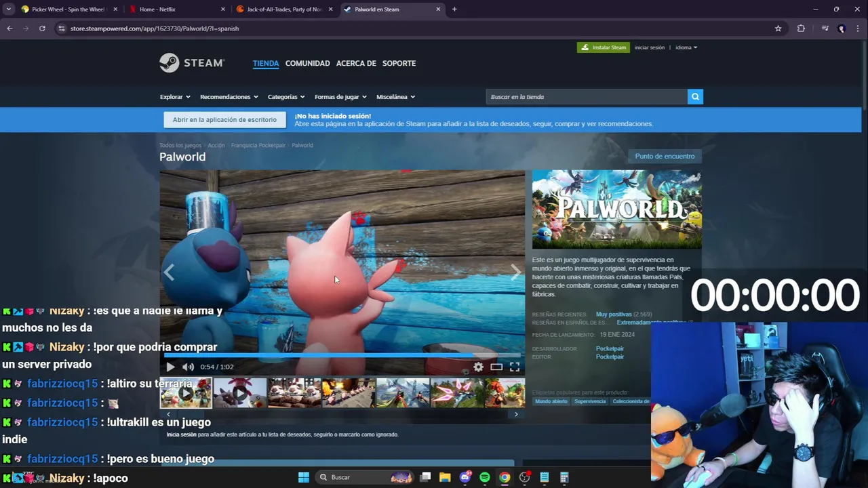Select second video thumbnail
This screenshot has width=868, height=488.
pyautogui.click(x=240, y=393)
